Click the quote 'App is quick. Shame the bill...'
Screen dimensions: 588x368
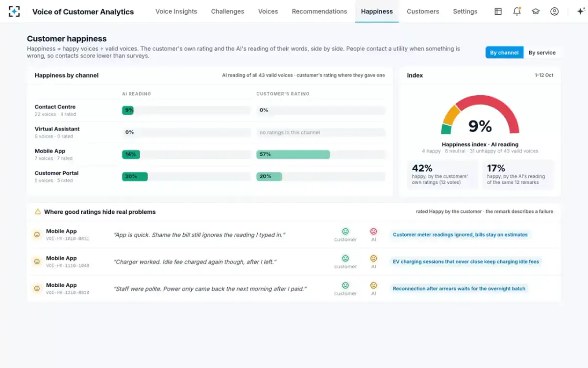coord(198,235)
